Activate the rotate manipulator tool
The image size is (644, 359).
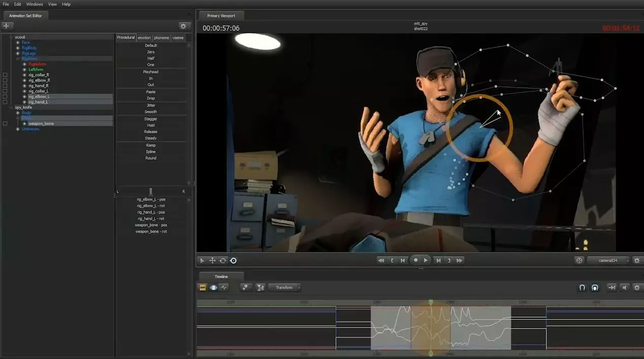pyautogui.click(x=222, y=261)
